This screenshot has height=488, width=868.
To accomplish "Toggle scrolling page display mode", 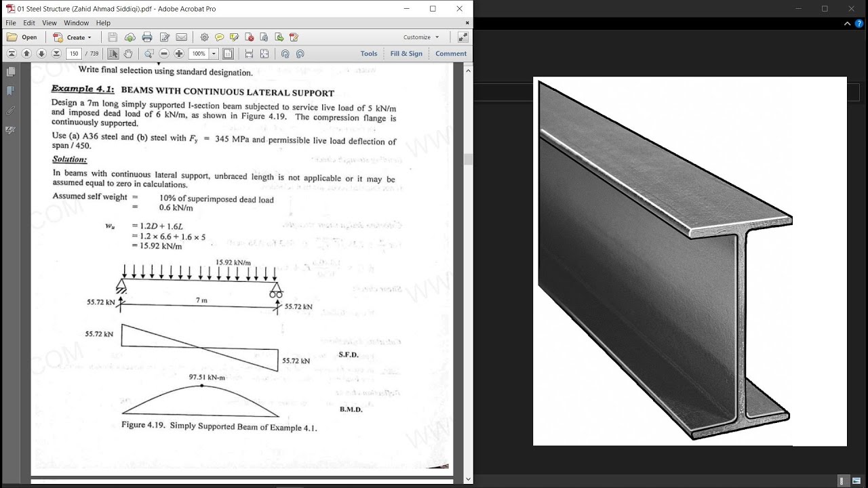I will (249, 54).
